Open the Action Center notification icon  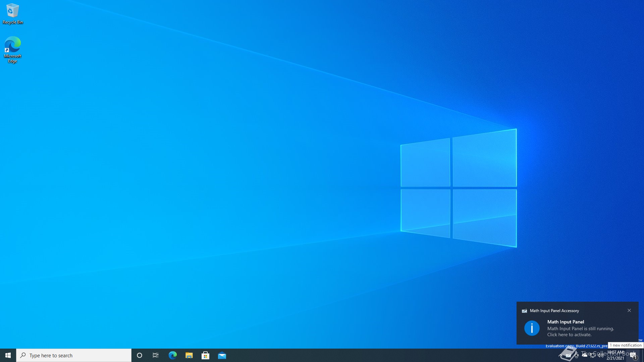[x=633, y=355]
